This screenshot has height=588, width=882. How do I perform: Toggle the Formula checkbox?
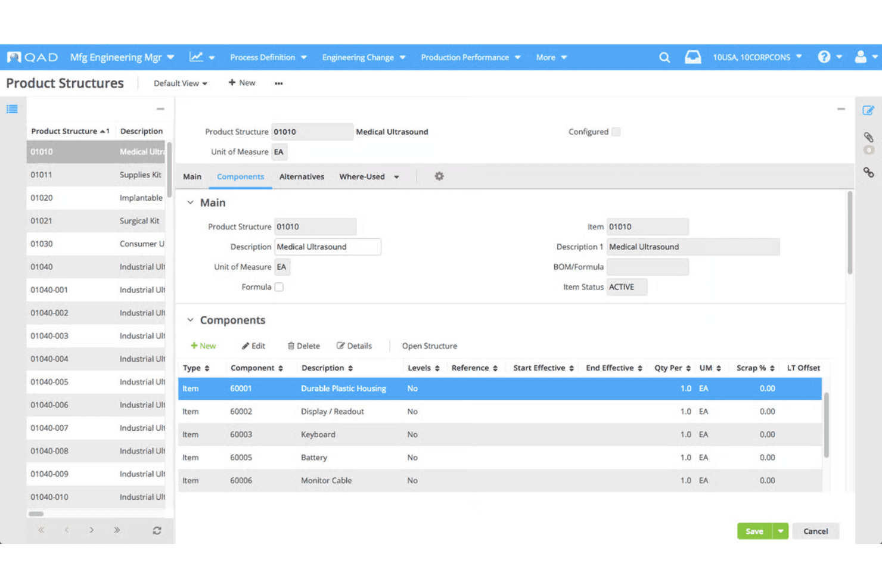point(279,287)
